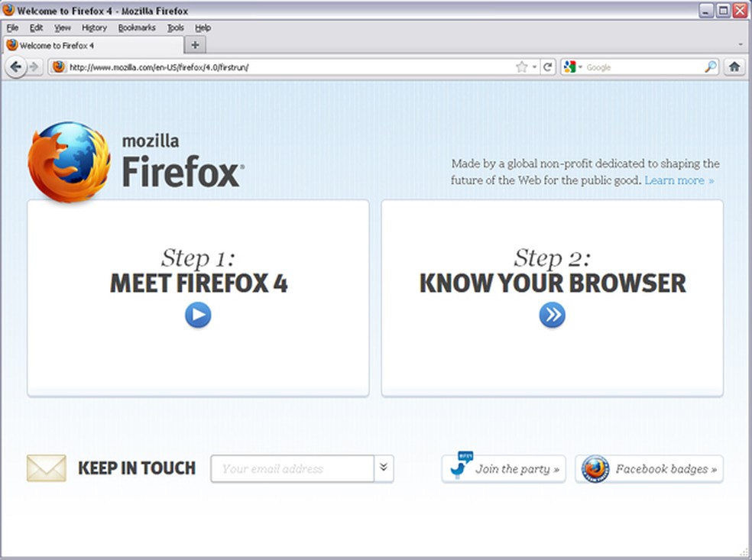Click the Firefox logo next to Step 1
The width and height of the screenshot is (752, 560).
click(69, 158)
